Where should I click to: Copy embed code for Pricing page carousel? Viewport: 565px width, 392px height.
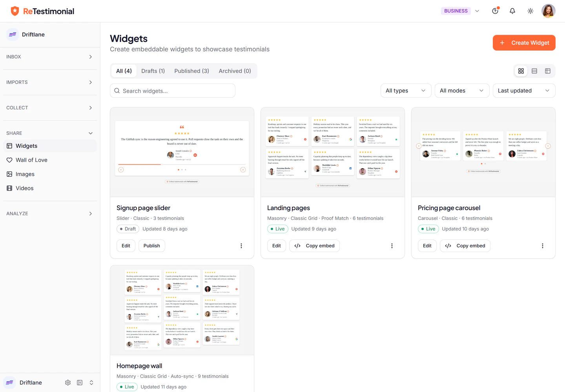465,246
